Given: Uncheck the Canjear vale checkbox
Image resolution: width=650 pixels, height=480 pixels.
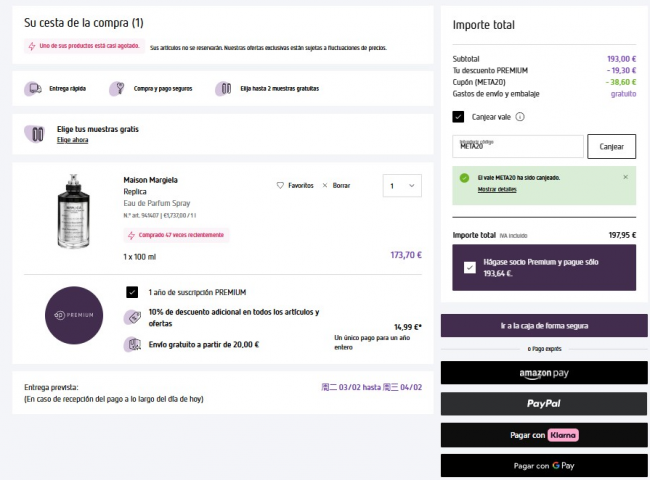Looking at the screenshot, I should tap(459, 117).
